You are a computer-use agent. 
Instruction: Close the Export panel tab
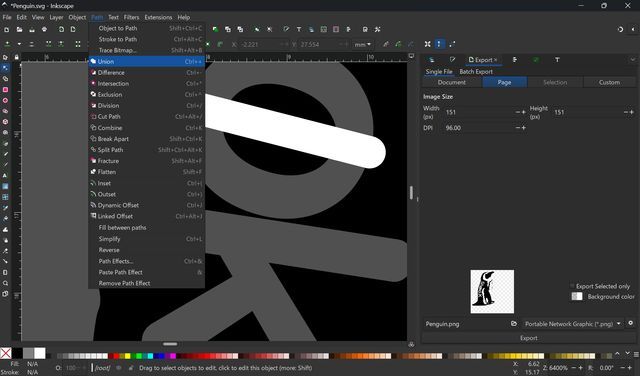click(496, 60)
